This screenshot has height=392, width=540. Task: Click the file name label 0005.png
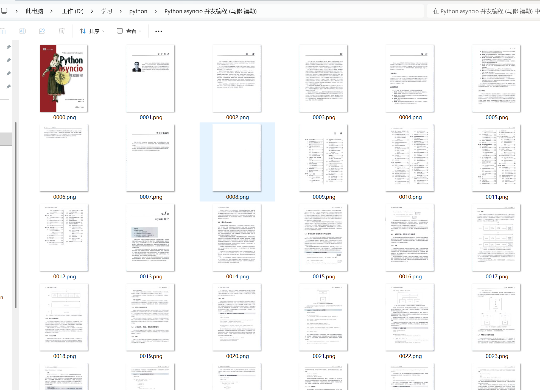[x=497, y=117]
